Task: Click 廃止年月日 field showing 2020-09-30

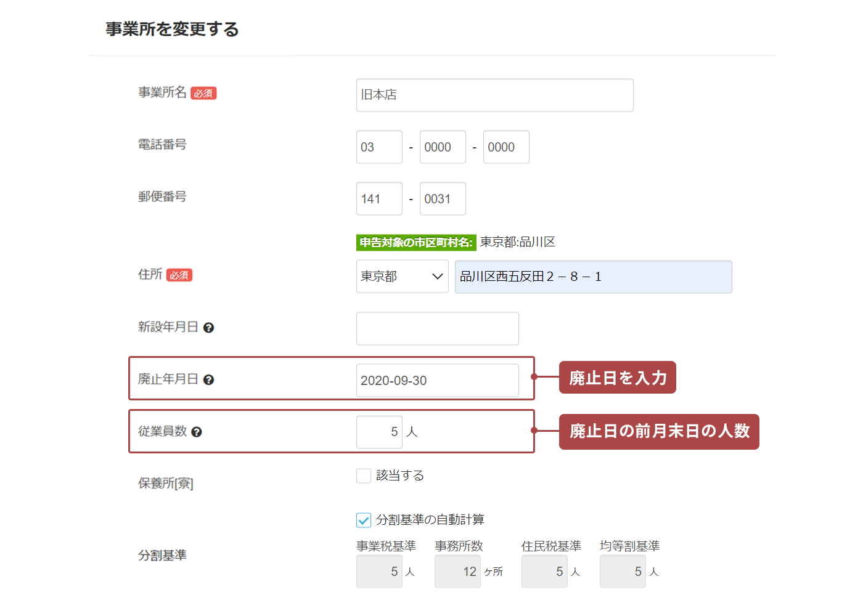Action: pos(438,380)
